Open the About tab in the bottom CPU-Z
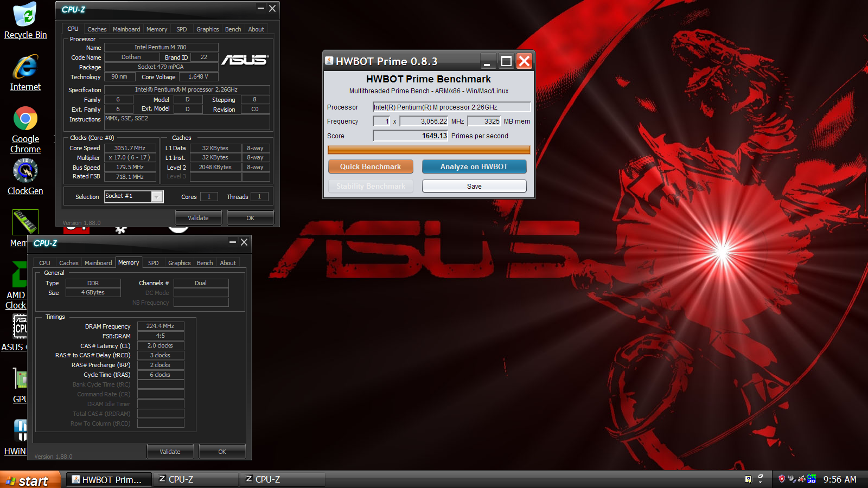The height and width of the screenshot is (488, 868). click(x=228, y=263)
